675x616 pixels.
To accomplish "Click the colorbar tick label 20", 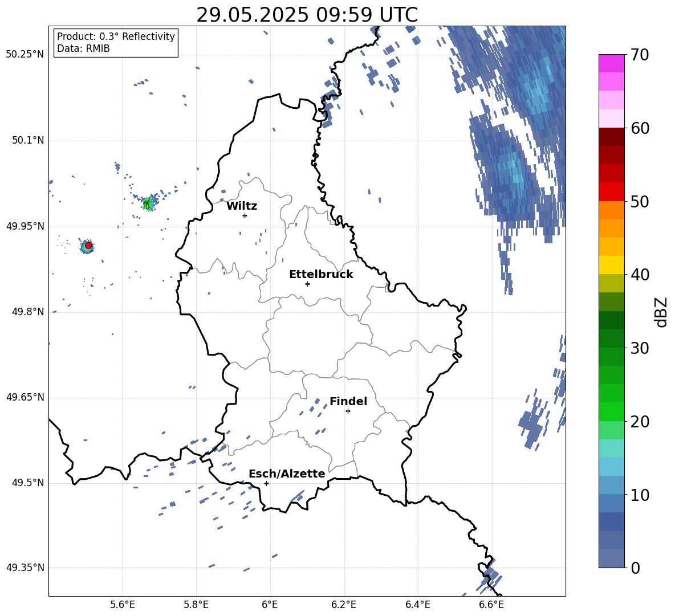I will [x=640, y=422].
